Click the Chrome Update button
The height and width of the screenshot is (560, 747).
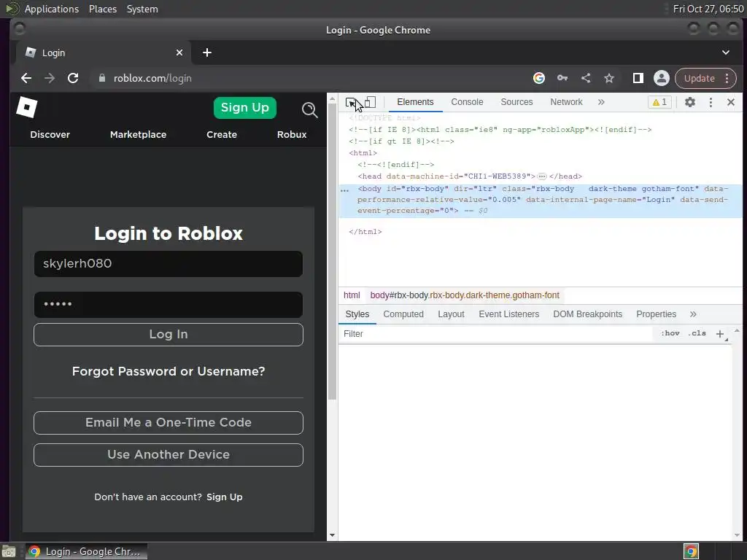[x=700, y=78]
